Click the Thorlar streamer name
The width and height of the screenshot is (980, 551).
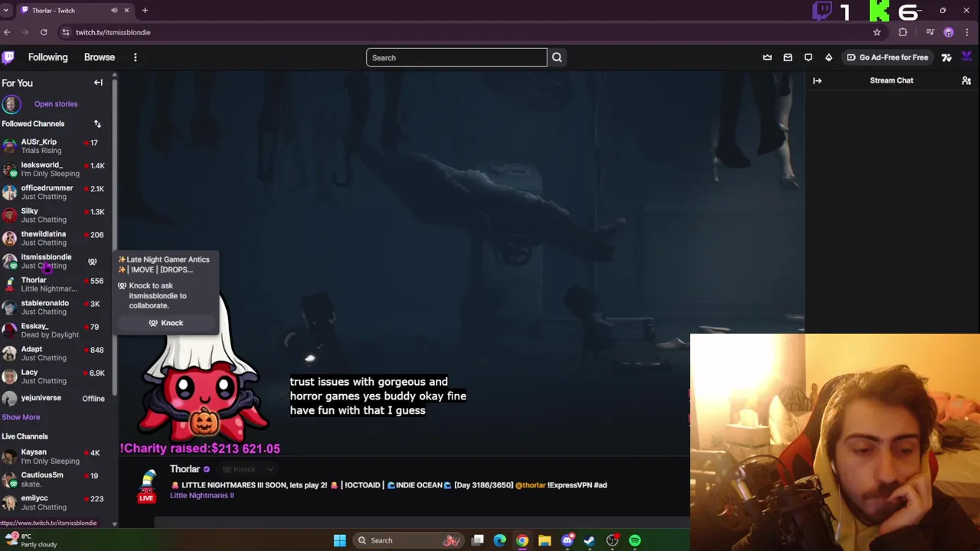coord(185,469)
